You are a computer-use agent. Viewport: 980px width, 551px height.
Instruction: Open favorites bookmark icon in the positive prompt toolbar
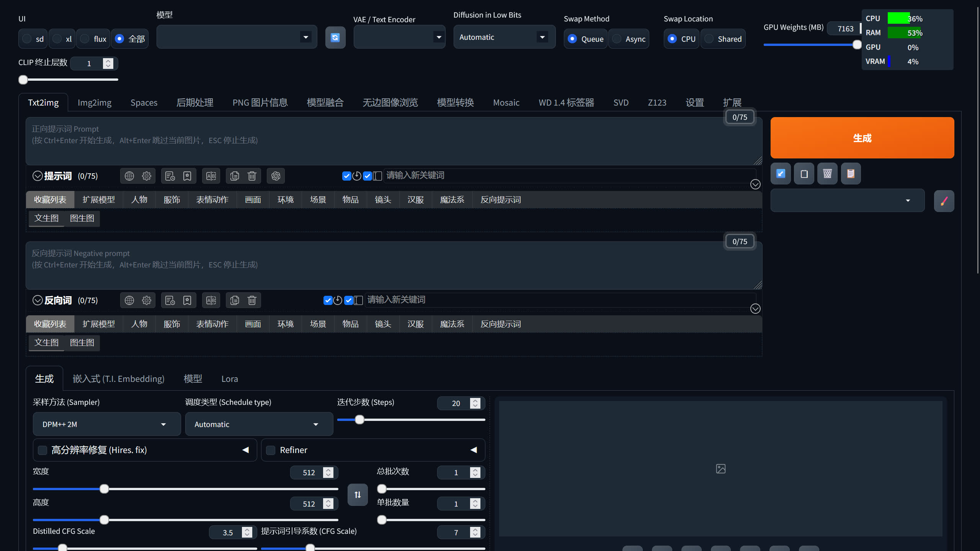coord(187,176)
